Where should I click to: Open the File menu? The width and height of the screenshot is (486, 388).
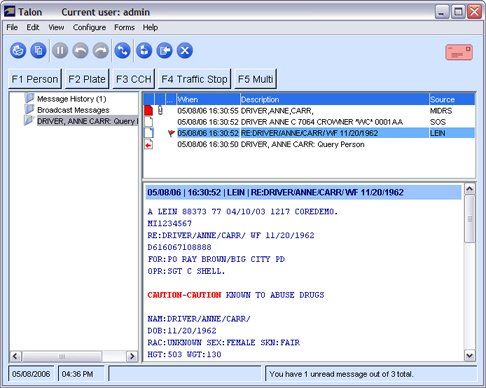pos(12,27)
